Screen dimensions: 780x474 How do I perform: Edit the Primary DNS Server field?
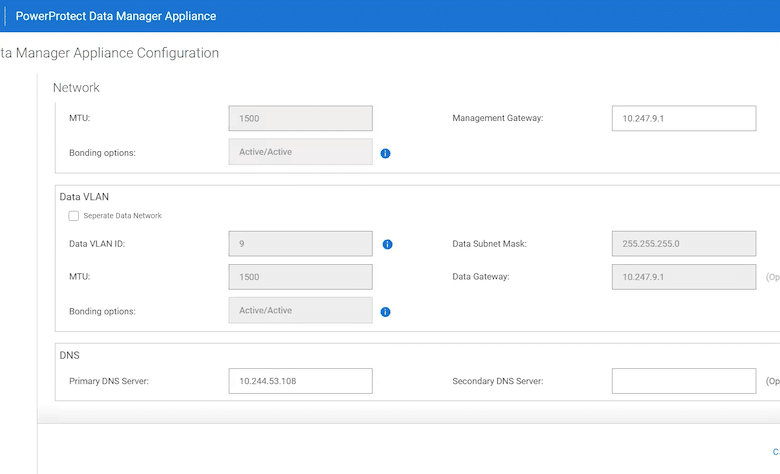click(x=300, y=381)
